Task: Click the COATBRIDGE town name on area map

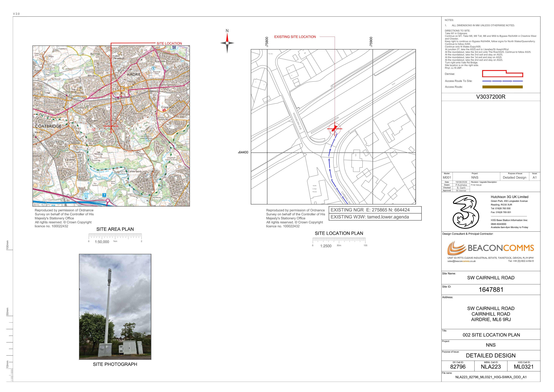Action: click(x=48, y=126)
